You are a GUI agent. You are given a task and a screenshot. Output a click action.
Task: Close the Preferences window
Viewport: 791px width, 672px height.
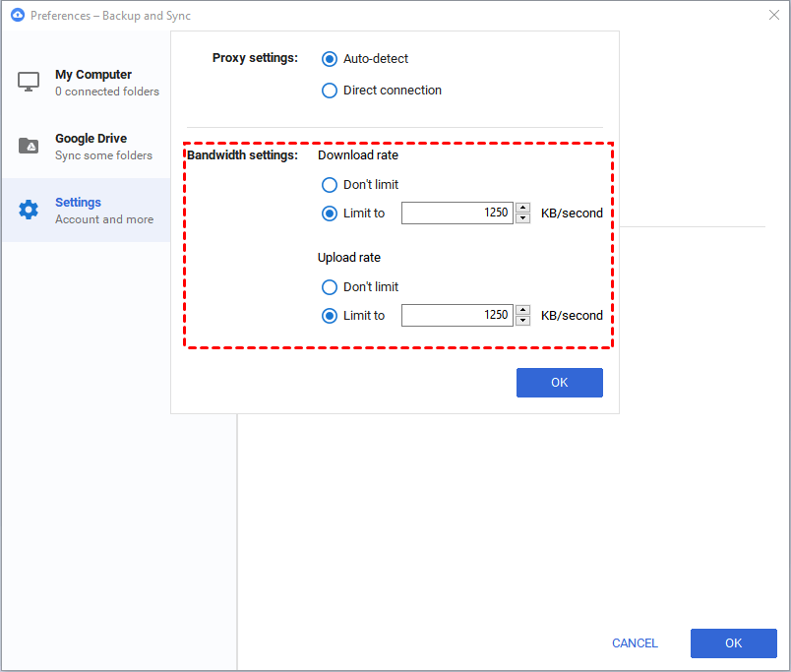pos(774,15)
